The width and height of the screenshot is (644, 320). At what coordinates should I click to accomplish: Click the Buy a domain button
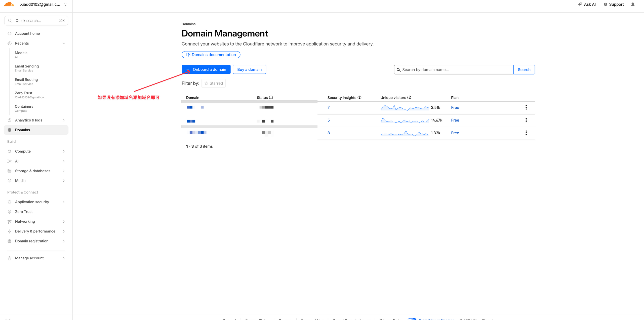tap(249, 69)
